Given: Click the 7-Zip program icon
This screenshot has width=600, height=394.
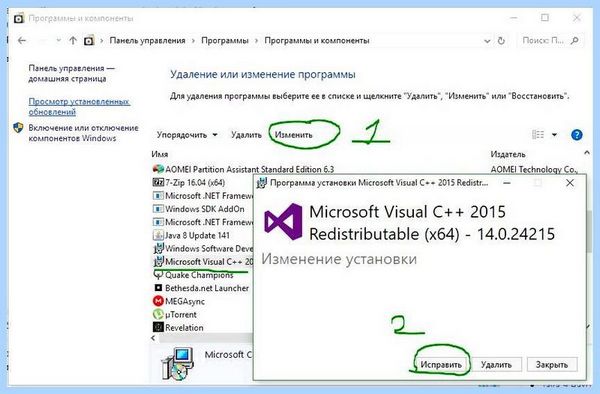Looking at the screenshot, I should tap(158, 182).
